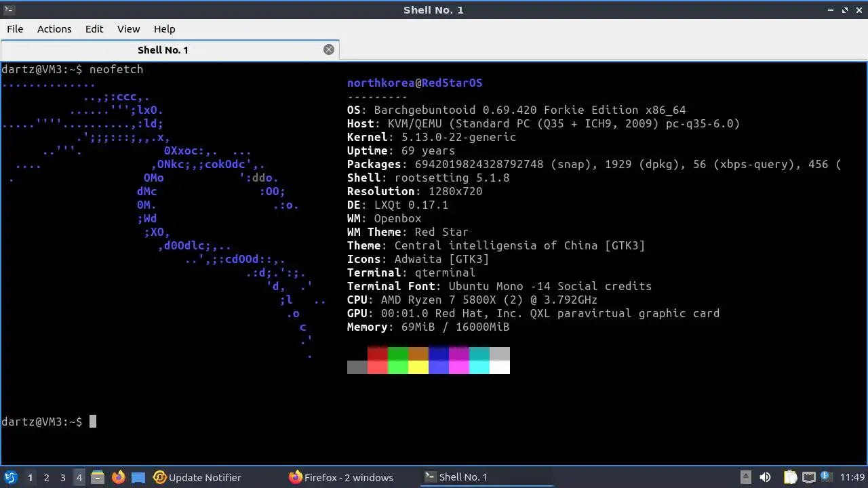Click the bright cyan color block

coord(479,367)
